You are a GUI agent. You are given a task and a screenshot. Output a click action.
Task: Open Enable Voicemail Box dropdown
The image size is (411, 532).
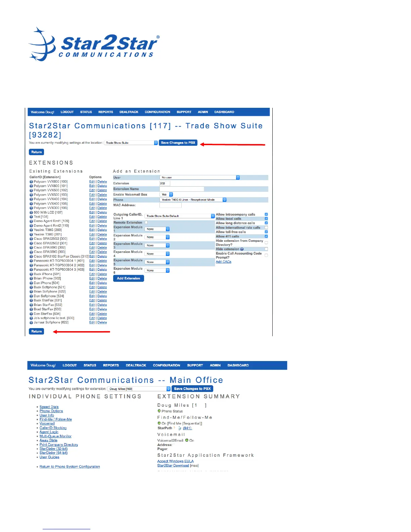pos(167,194)
